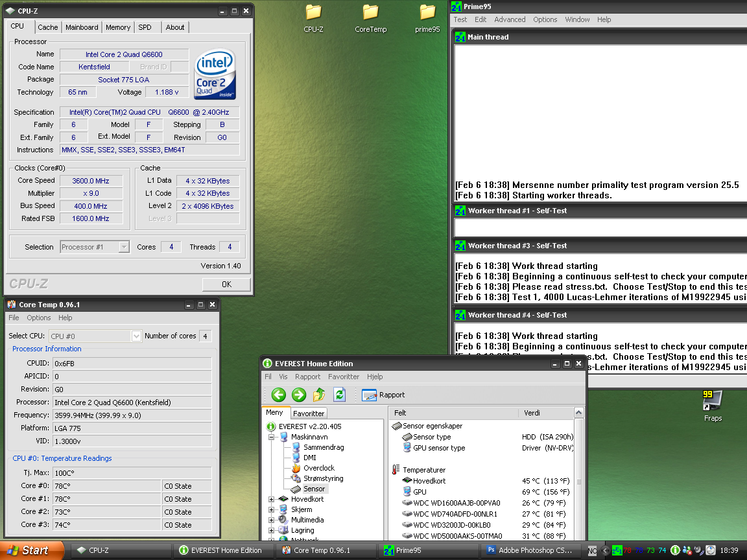
Task: Open the Favoritter tab in EVEREST
Action: [309, 414]
